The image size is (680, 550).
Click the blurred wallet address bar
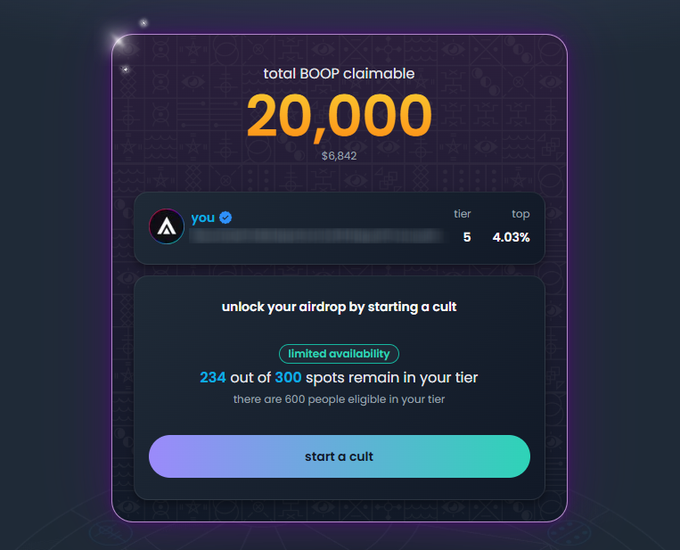(x=317, y=236)
